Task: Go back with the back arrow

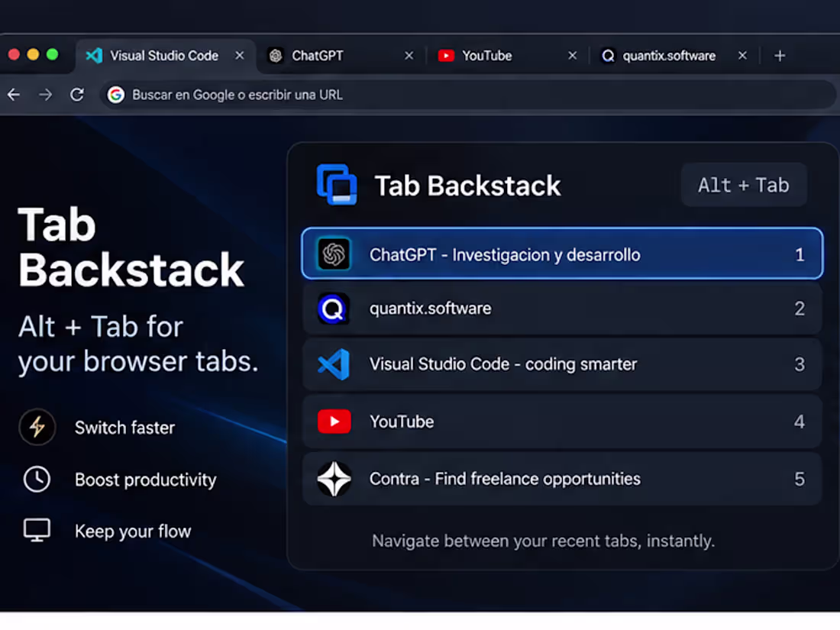Action: click(14, 95)
